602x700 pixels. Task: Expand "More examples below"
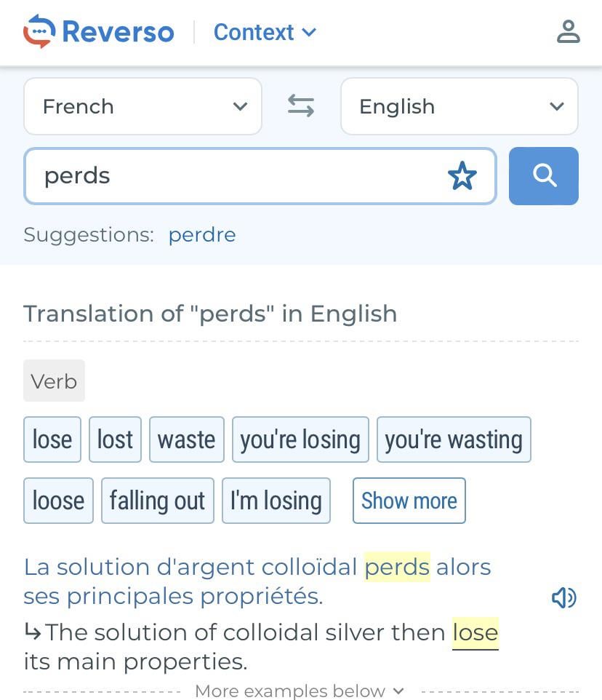point(300,691)
